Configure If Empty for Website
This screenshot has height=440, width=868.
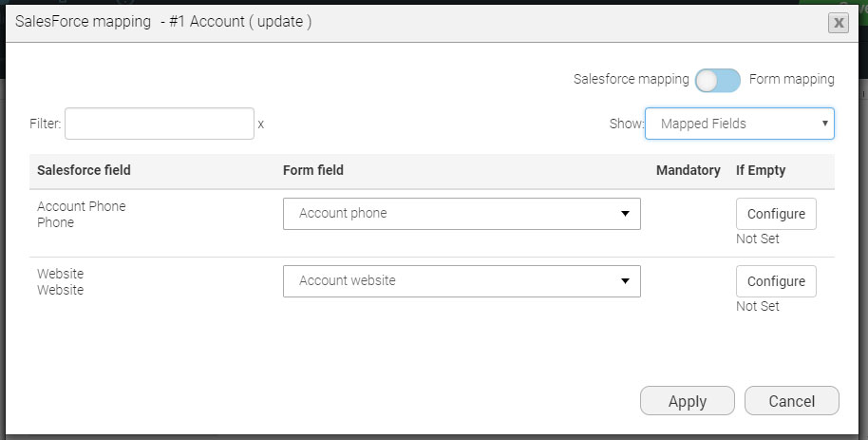point(776,281)
